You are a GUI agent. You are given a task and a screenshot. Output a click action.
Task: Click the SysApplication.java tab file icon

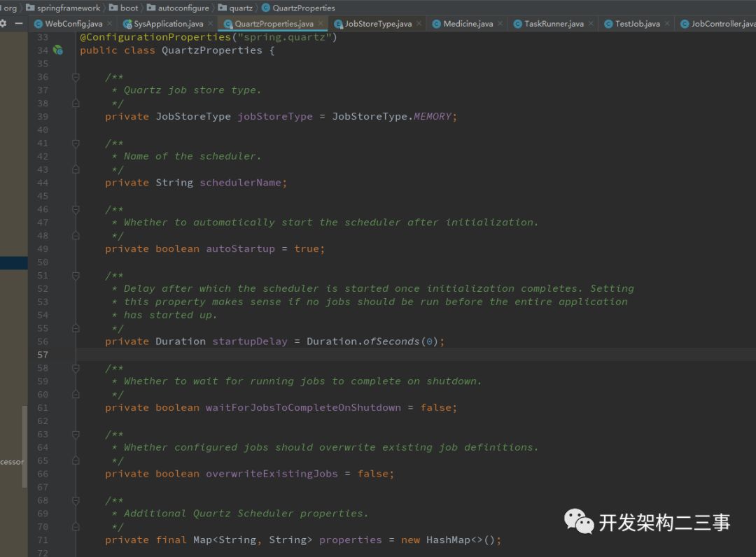pos(127,24)
